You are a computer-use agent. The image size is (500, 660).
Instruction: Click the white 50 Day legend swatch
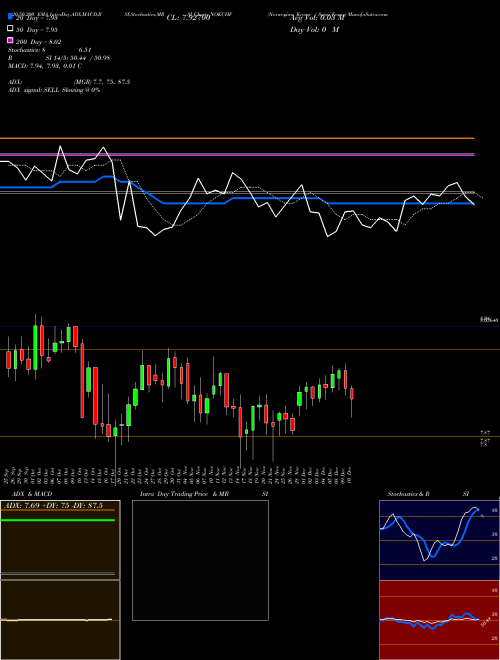pyautogui.click(x=11, y=29)
